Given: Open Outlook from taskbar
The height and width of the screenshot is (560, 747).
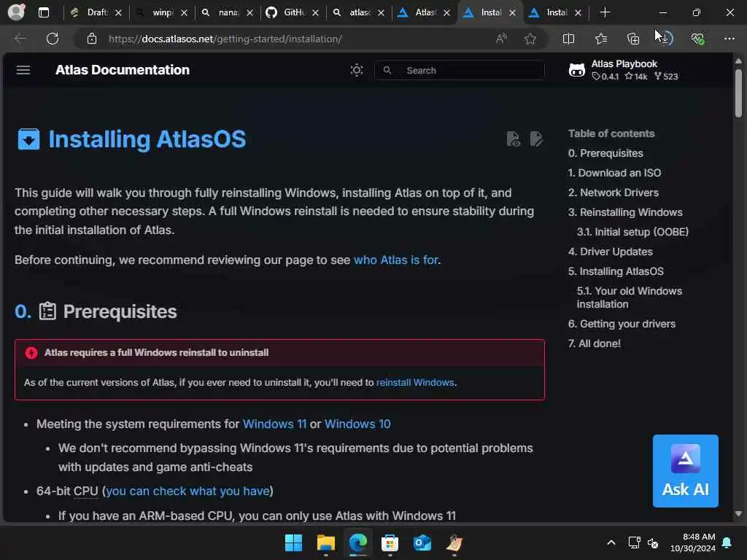Looking at the screenshot, I should 422,542.
